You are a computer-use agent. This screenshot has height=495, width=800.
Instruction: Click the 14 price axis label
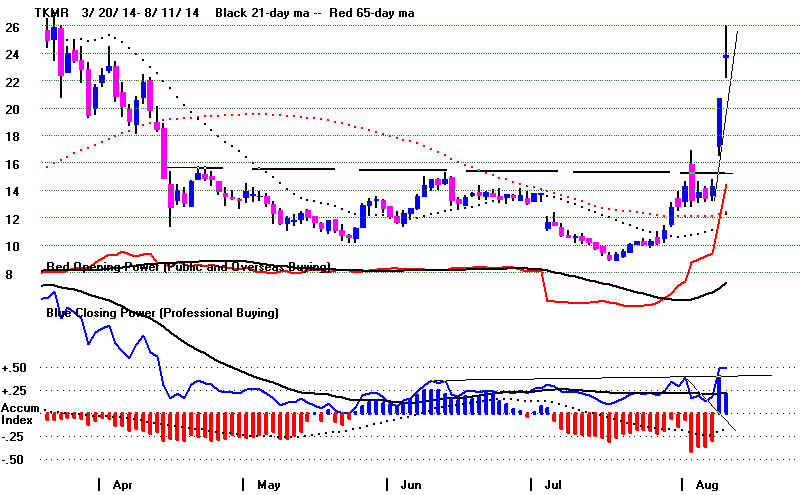click(x=13, y=191)
